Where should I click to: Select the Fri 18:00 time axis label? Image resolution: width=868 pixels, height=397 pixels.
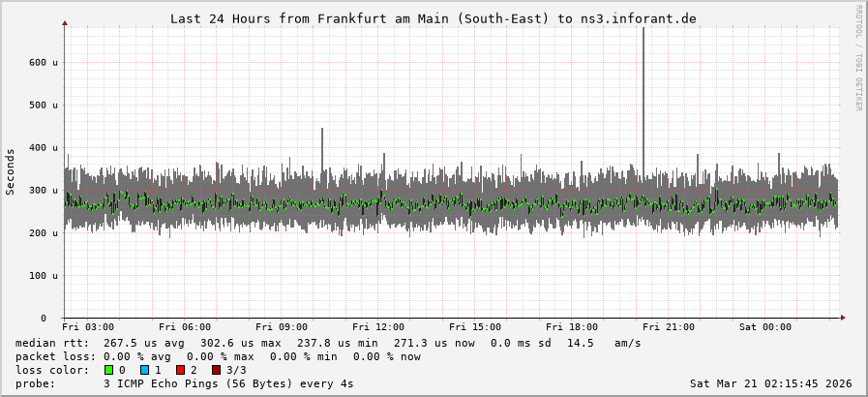tap(572, 327)
